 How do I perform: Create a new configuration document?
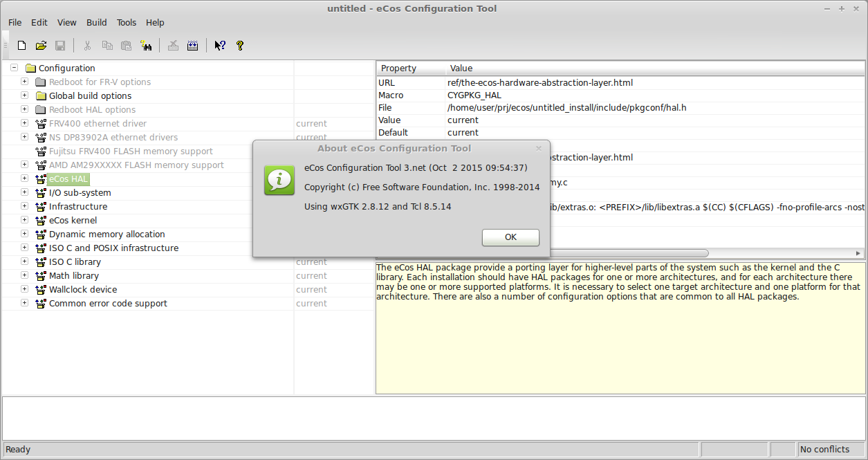[x=22, y=46]
